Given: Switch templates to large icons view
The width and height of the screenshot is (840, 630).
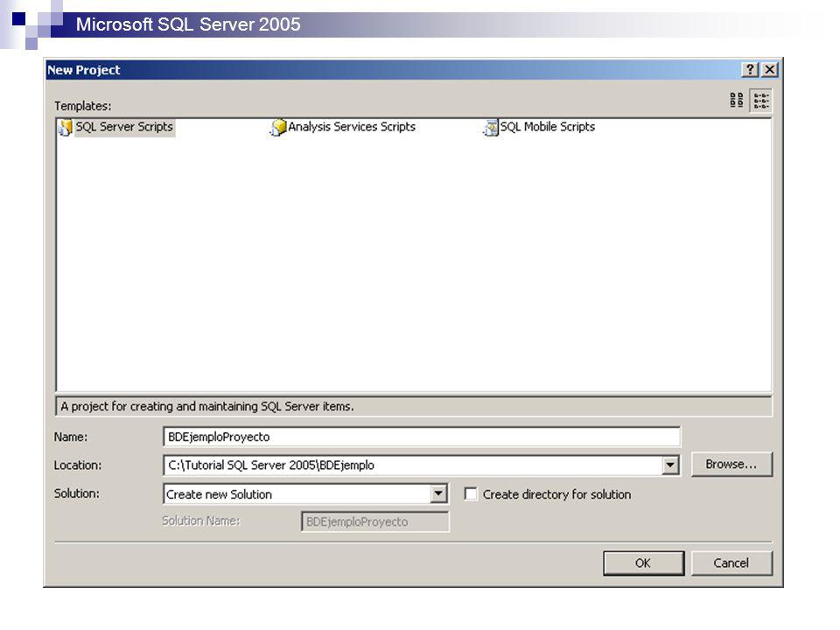Looking at the screenshot, I should click(x=737, y=100).
